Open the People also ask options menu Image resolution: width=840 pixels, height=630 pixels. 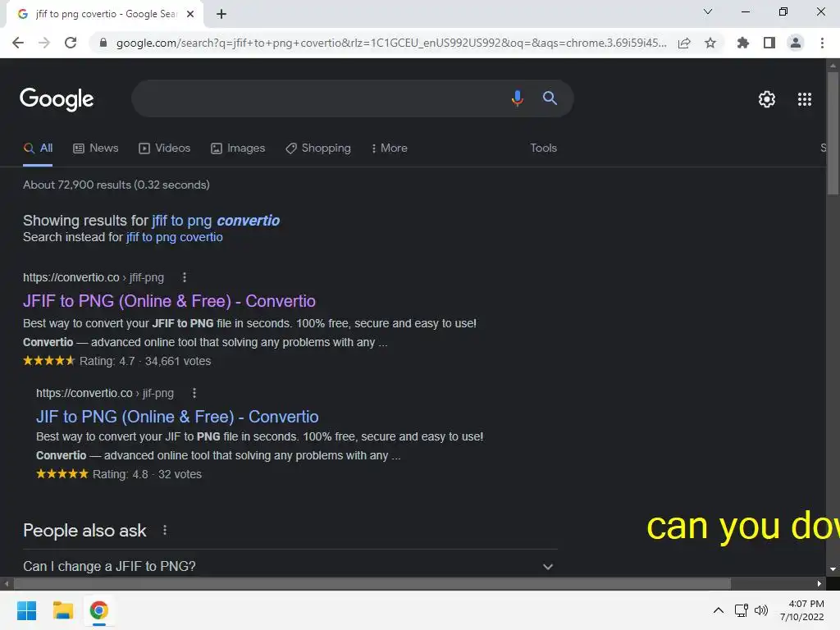(x=164, y=531)
